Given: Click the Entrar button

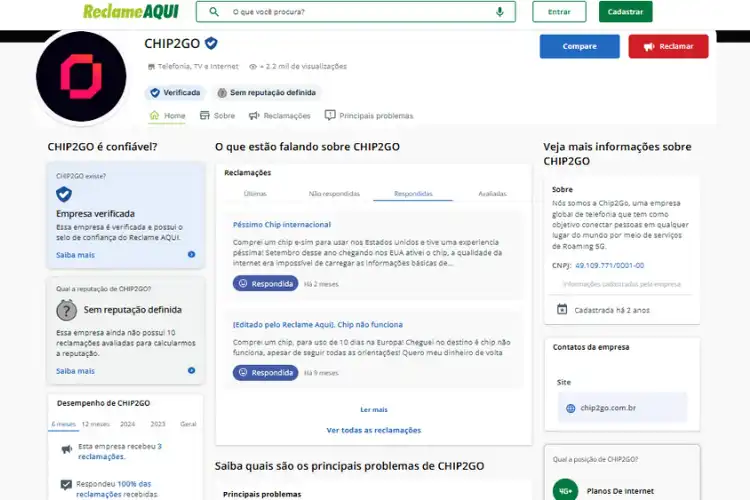Looking at the screenshot, I should click(559, 11).
